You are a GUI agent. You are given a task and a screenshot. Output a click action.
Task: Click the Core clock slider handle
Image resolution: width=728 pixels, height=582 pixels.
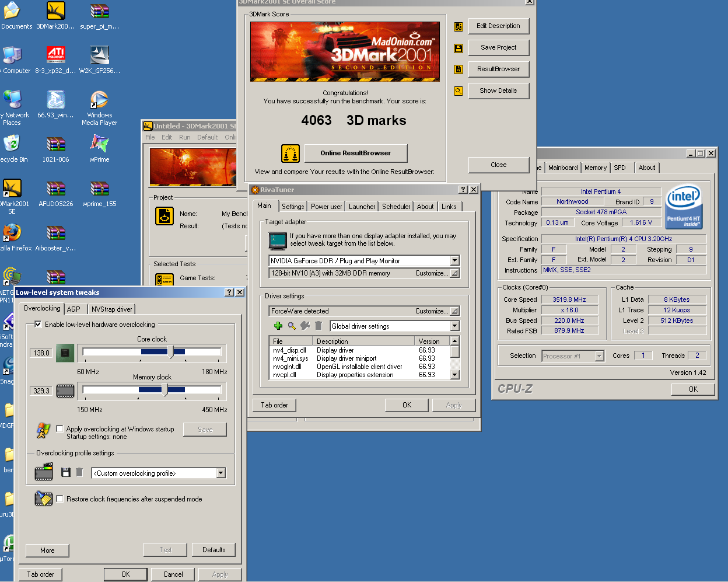click(x=171, y=351)
